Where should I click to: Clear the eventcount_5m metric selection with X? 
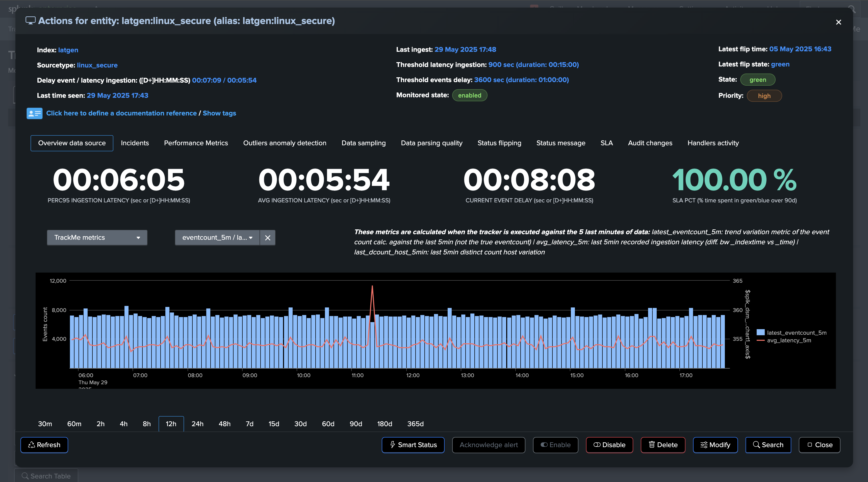268,238
